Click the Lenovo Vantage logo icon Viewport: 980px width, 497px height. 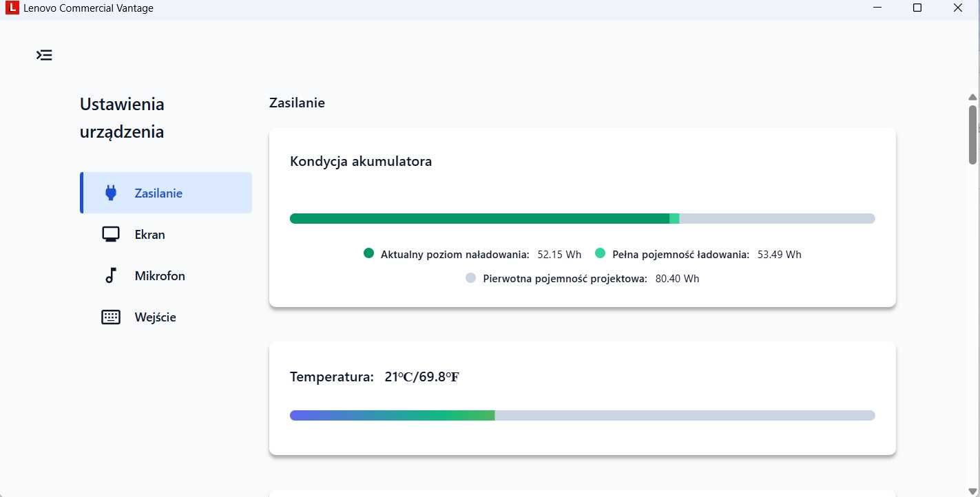pos(11,8)
